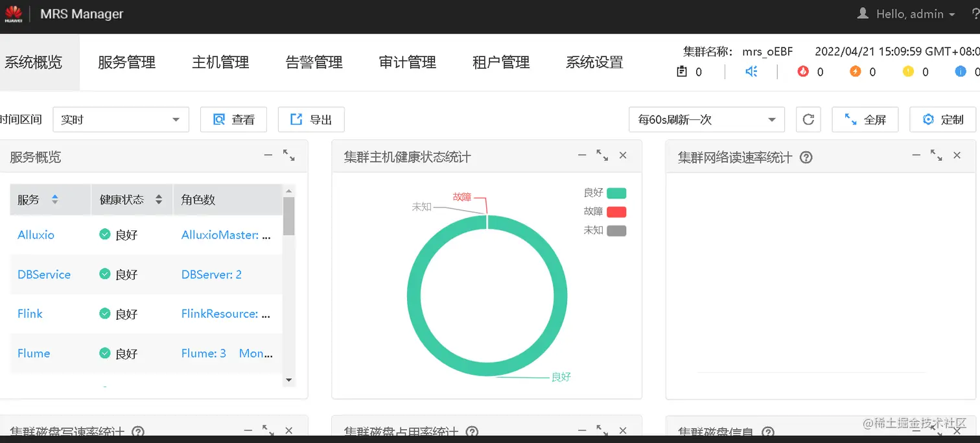
Task: Click the 导出 button
Action: pyautogui.click(x=311, y=119)
